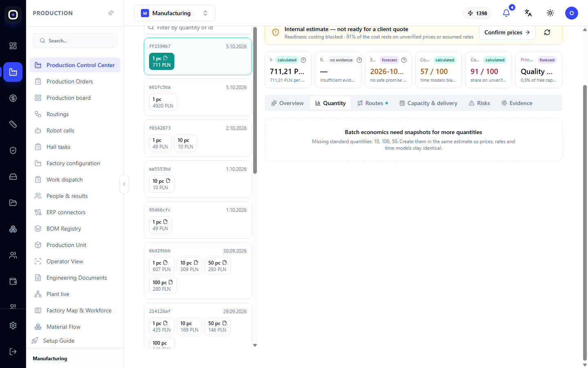588x368 pixels.
Task: Refresh the estimate with reload icon
Action: 547,32
